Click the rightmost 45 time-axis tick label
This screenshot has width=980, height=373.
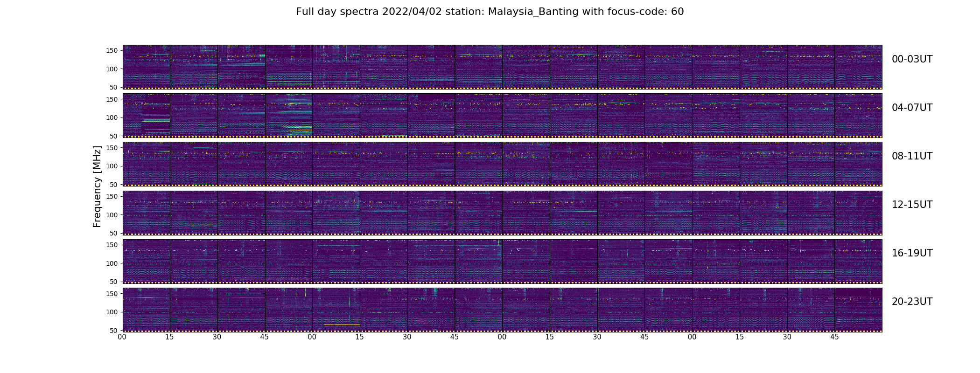coord(834,337)
